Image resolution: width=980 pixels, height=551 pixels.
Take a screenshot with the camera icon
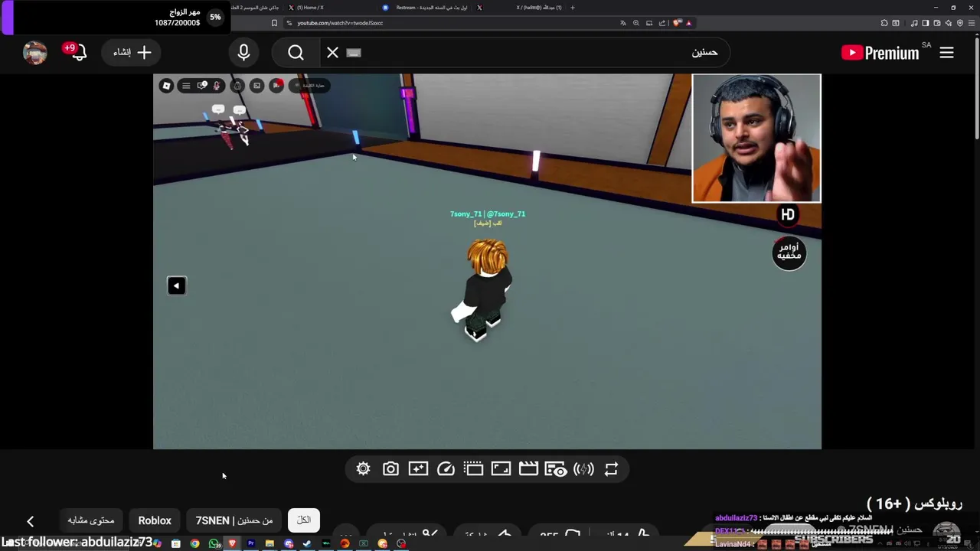tap(390, 469)
